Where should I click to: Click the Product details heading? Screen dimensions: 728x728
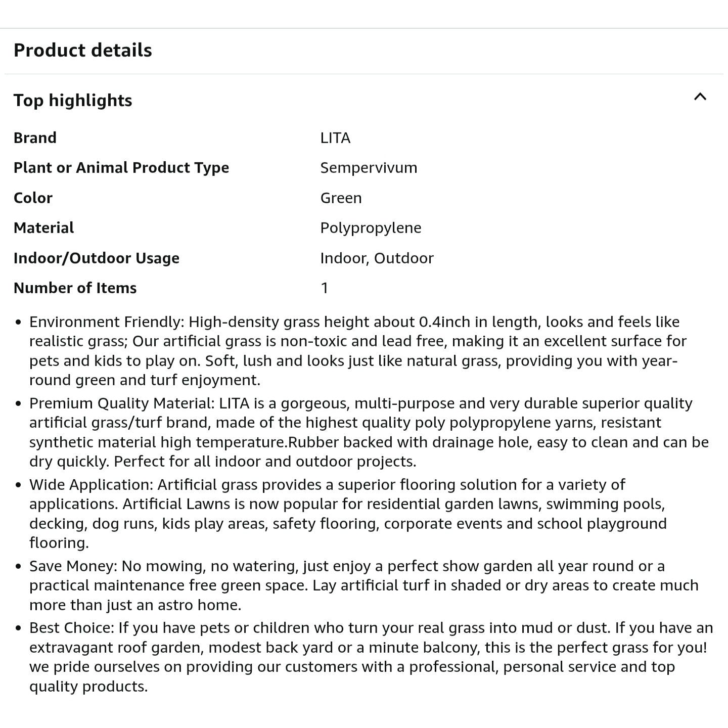point(83,51)
